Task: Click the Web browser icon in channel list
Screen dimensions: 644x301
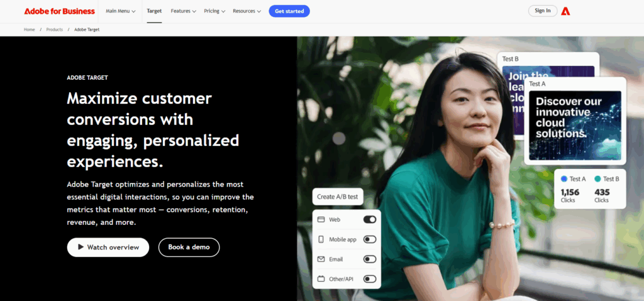Action: (x=321, y=220)
